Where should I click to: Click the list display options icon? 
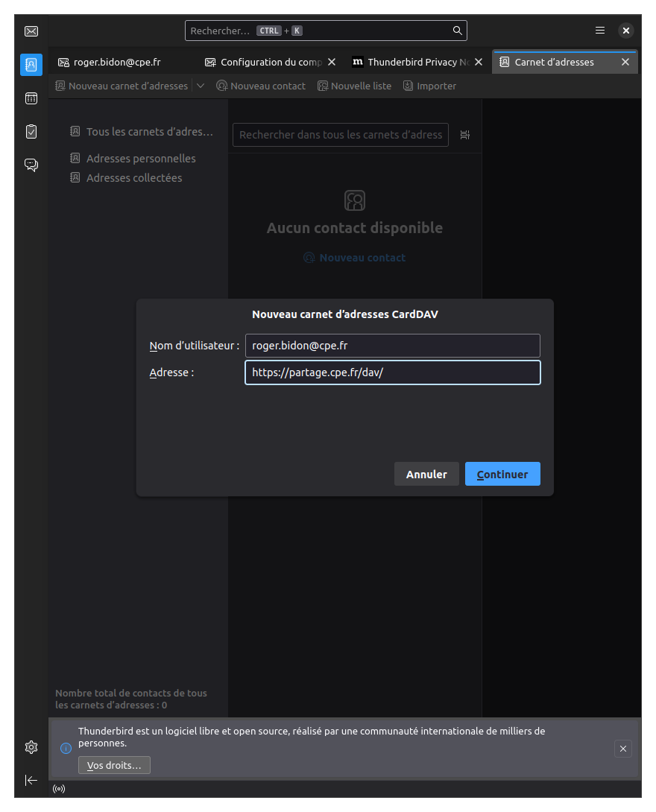point(465,135)
